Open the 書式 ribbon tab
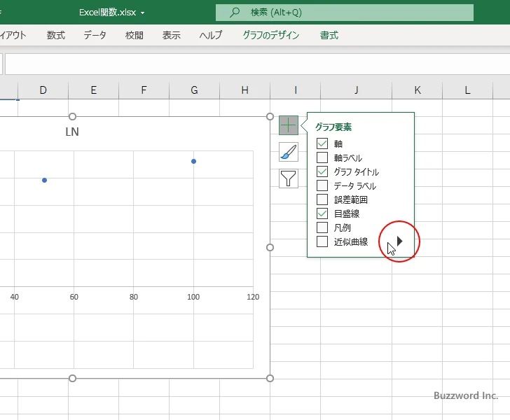510x420 pixels. coord(329,35)
